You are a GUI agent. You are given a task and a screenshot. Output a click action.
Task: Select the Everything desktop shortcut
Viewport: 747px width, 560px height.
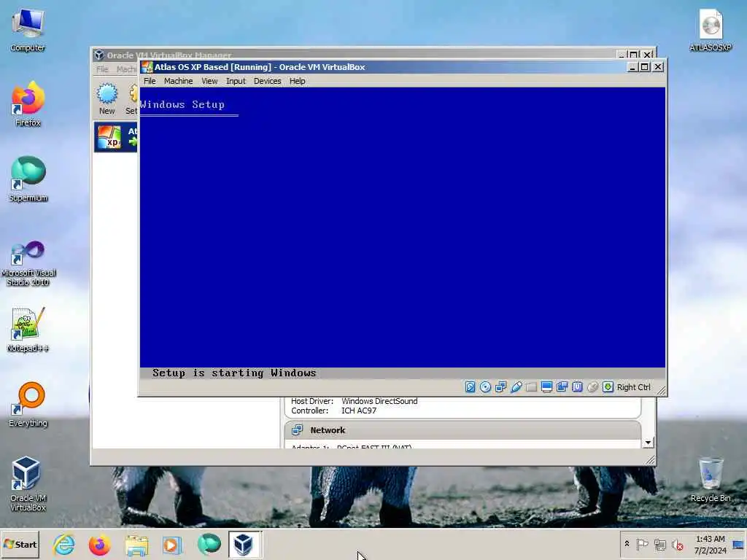[x=28, y=404]
